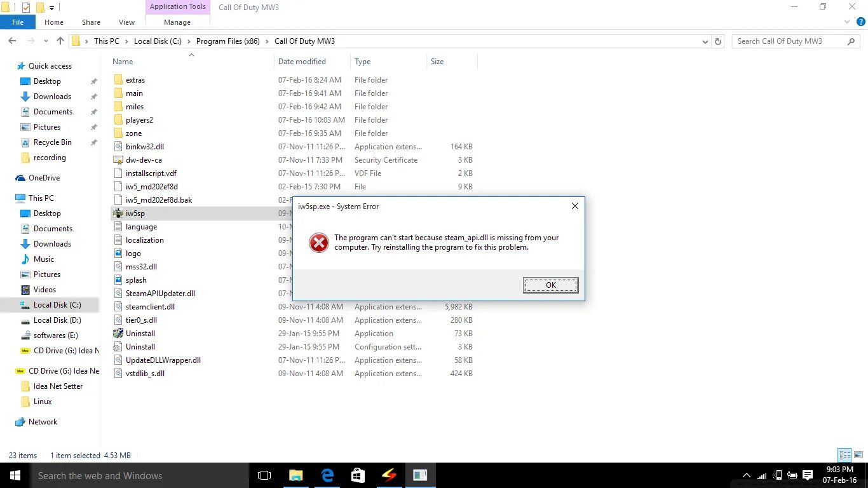868x488 pixels.
Task: Sort files by Name column header
Action: [x=123, y=62]
